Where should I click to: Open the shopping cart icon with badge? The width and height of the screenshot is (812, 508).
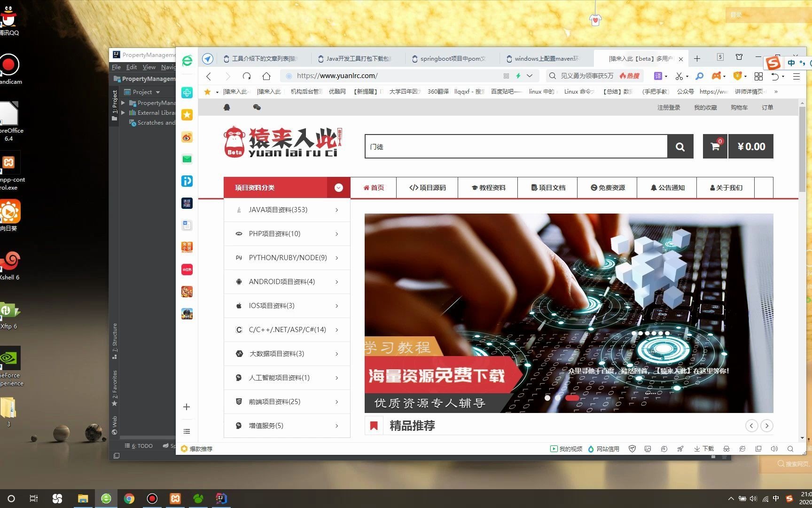pos(715,146)
